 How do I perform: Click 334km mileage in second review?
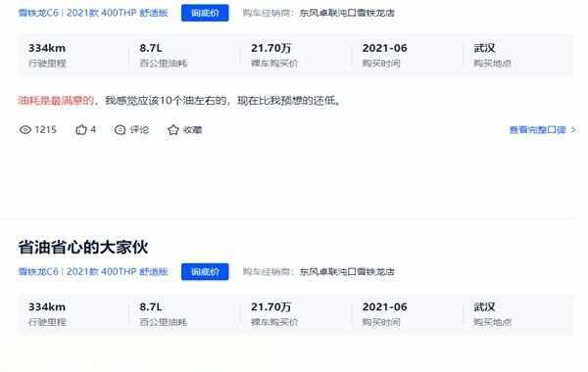tap(47, 306)
